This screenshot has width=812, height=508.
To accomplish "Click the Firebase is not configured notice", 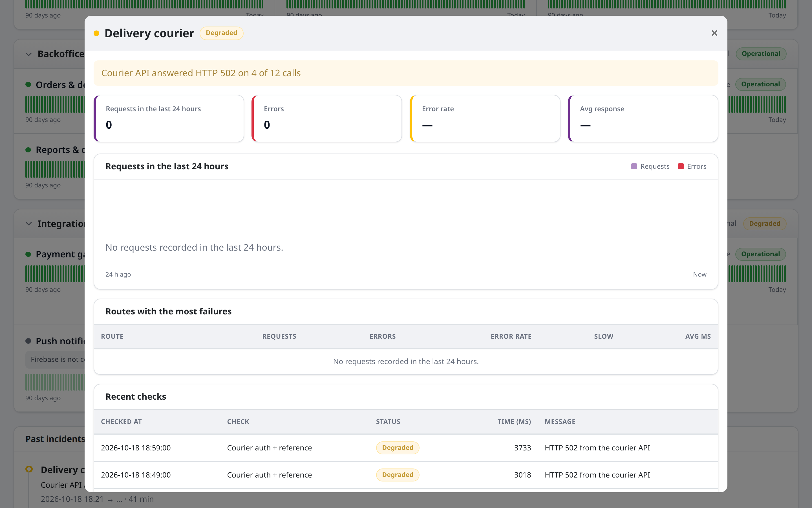I will pos(55,360).
